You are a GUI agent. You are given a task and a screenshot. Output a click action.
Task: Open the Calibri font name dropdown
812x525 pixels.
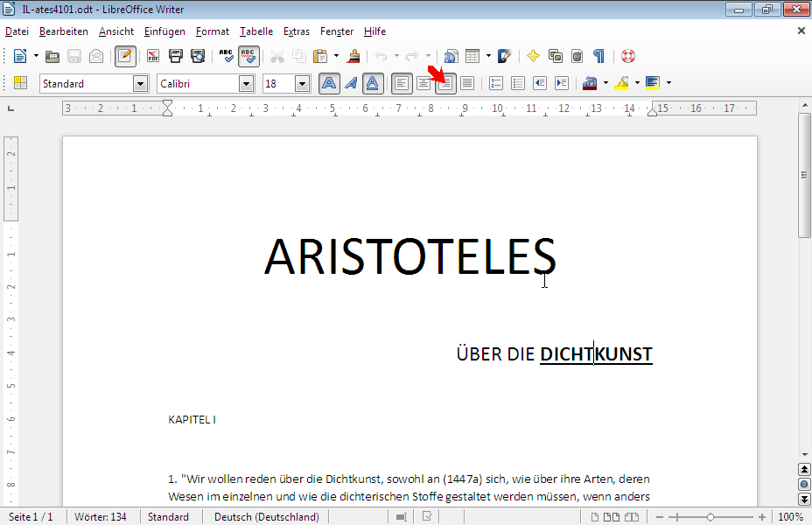point(247,83)
